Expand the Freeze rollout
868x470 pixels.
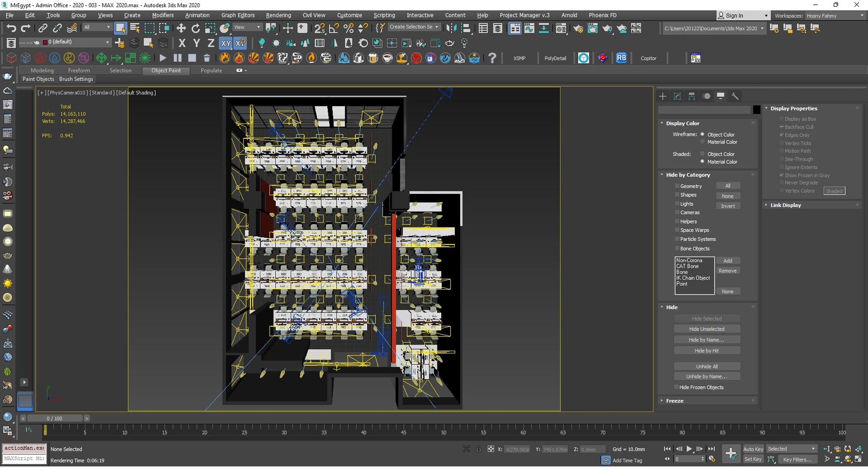click(675, 401)
